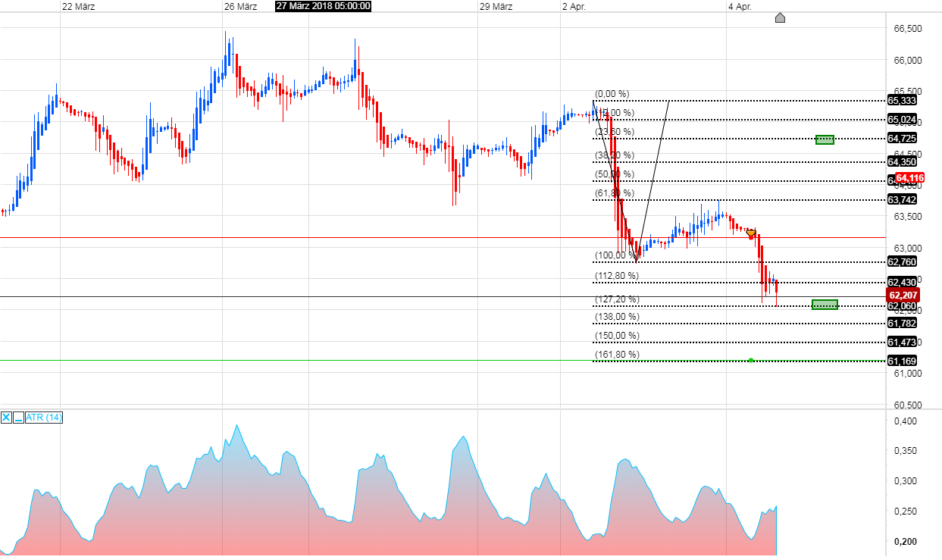Select the (127,20 %) Fibonacci level text
The width and height of the screenshot is (942, 560).
pyautogui.click(x=616, y=299)
